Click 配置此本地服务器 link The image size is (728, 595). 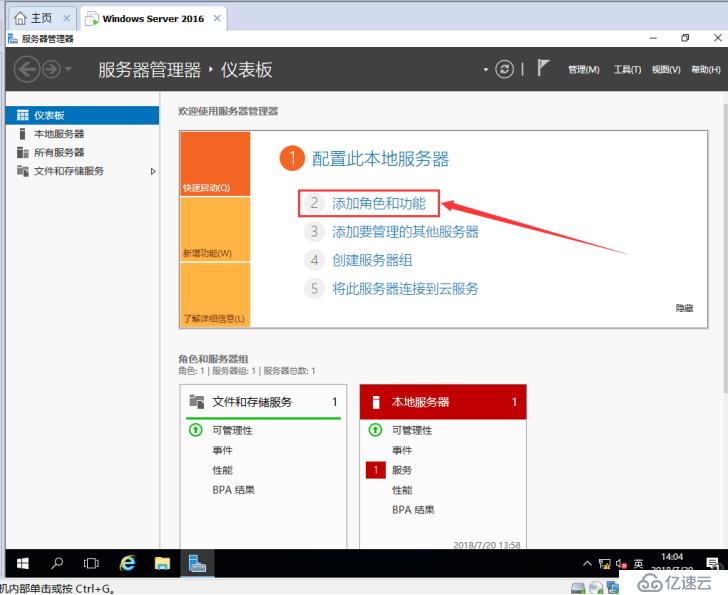point(380,159)
